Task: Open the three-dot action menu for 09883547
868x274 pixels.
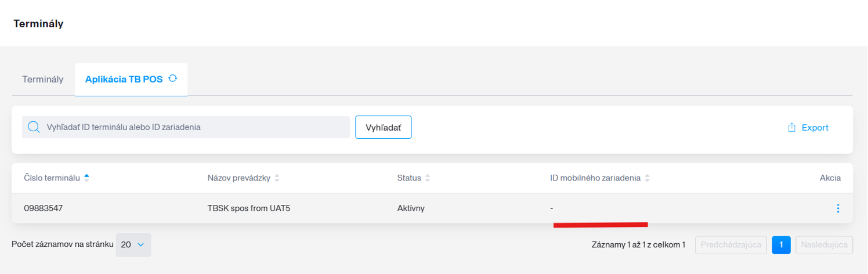Action: (x=838, y=208)
